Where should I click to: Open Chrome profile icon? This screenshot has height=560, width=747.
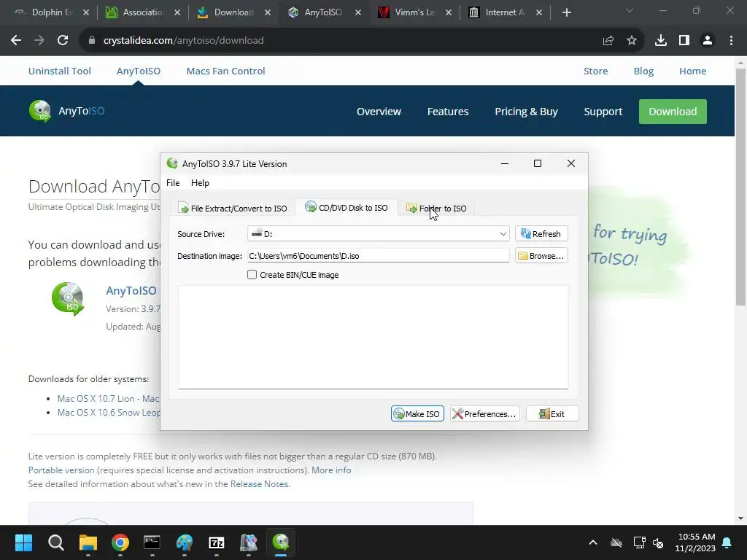708,41
